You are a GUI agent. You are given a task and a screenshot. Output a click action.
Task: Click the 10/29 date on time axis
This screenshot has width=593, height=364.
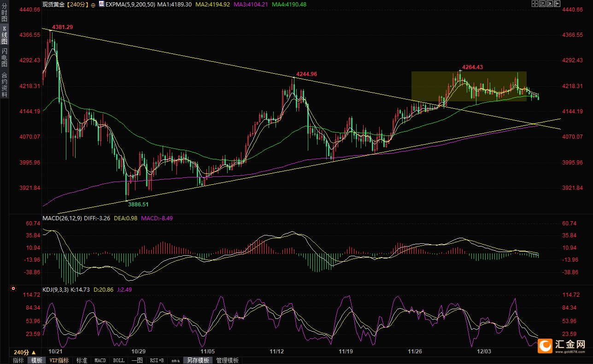[x=138, y=352]
